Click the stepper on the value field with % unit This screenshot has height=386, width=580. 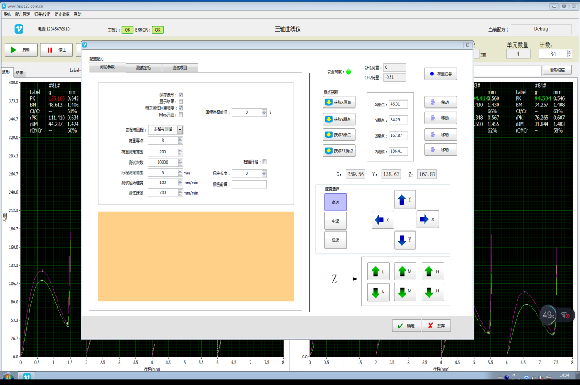(x=264, y=112)
